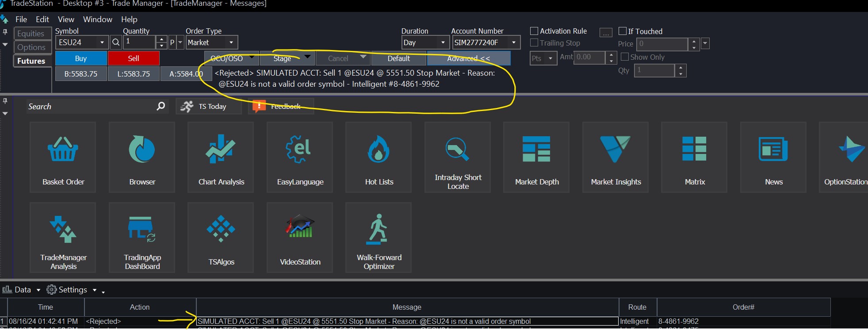Expand the Stage dropdown arrow
Image resolution: width=868 pixels, height=330 pixels.
pyautogui.click(x=308, y=58)
